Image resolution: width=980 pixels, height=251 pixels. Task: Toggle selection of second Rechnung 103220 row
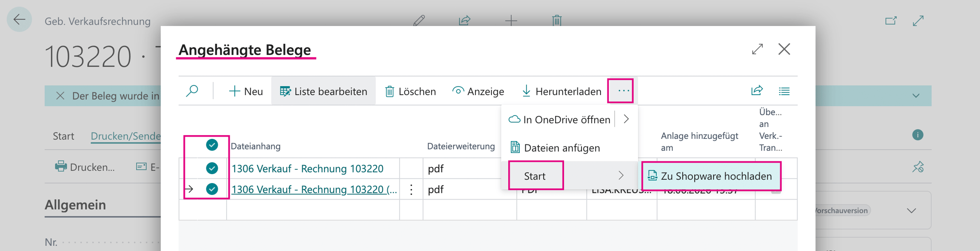(212, 189)
